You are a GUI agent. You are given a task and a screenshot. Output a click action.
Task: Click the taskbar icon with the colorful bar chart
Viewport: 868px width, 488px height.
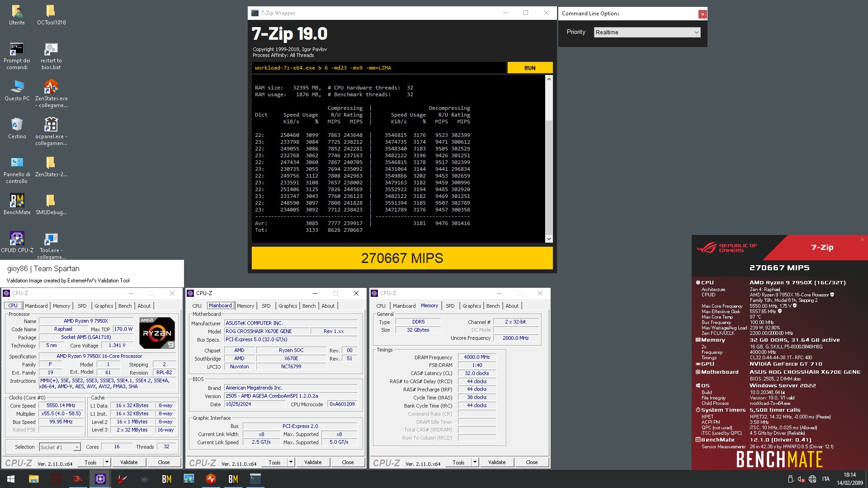click(189, 479)
